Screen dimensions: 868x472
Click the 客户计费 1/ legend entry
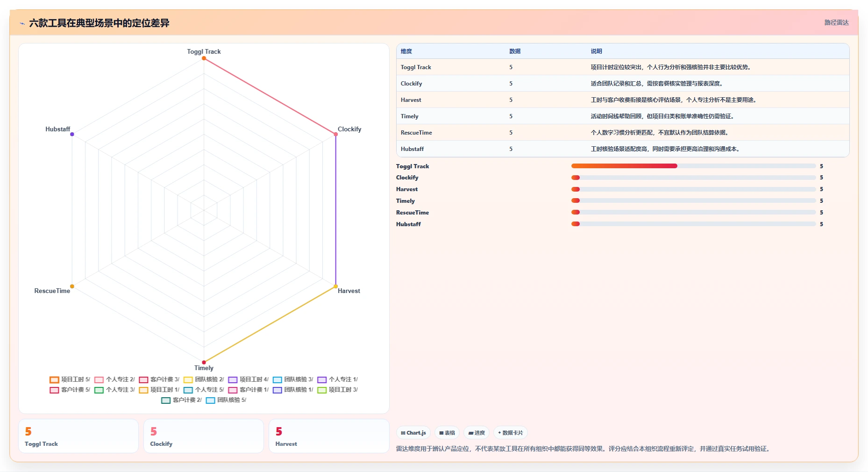tap(248, 390)
